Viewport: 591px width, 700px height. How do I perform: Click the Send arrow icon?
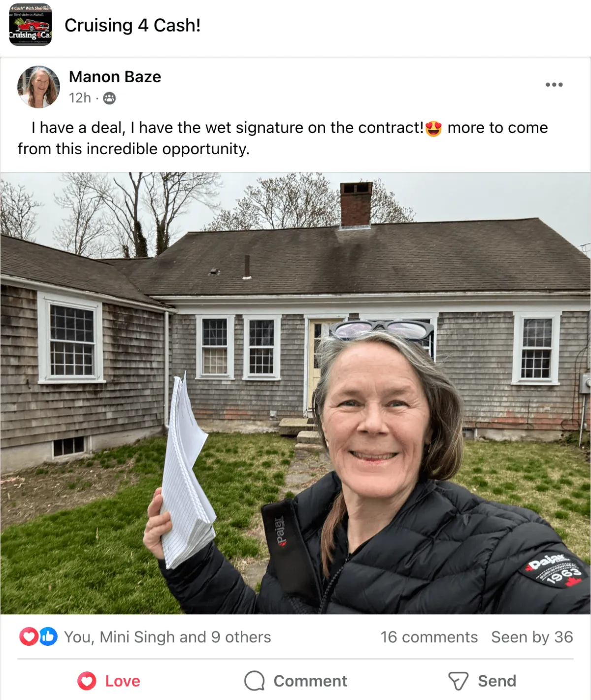coord(458,681)
